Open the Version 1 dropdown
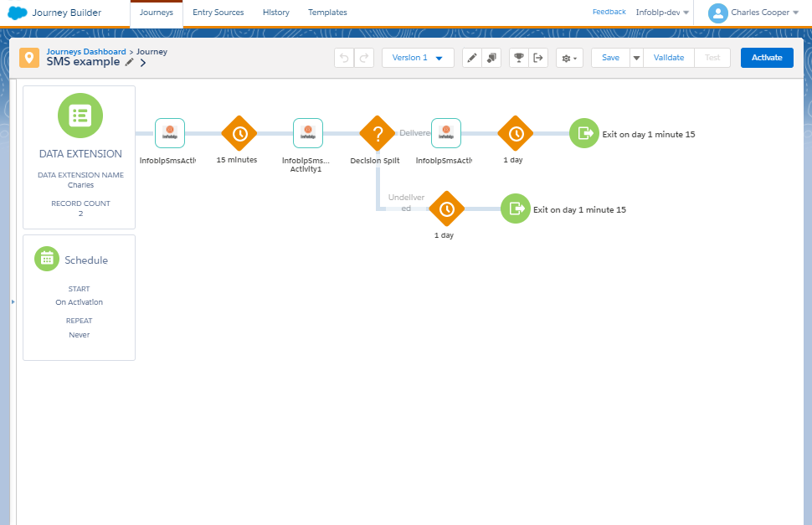 [x=418, y=58]
